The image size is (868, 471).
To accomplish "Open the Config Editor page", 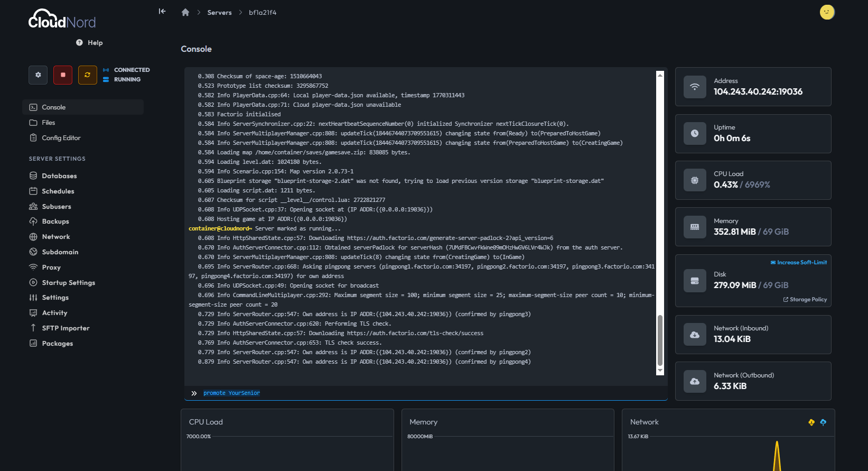I will pos(61,138).
